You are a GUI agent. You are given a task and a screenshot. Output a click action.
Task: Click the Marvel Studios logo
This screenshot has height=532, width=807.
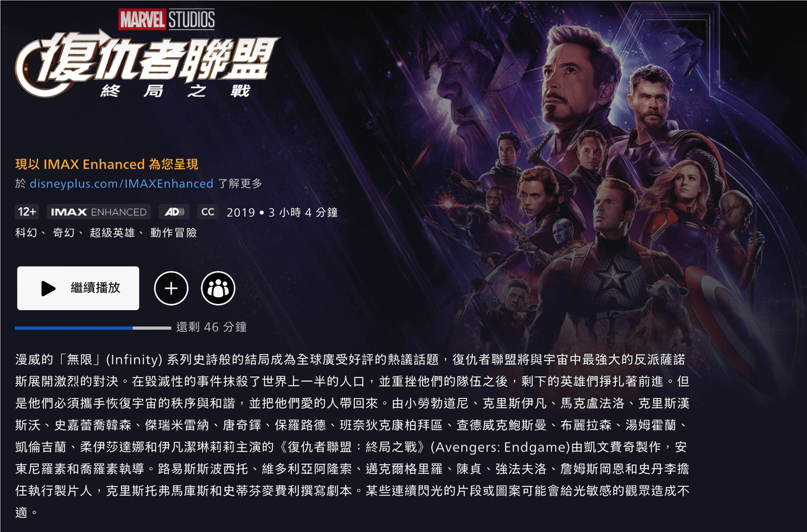167,19
